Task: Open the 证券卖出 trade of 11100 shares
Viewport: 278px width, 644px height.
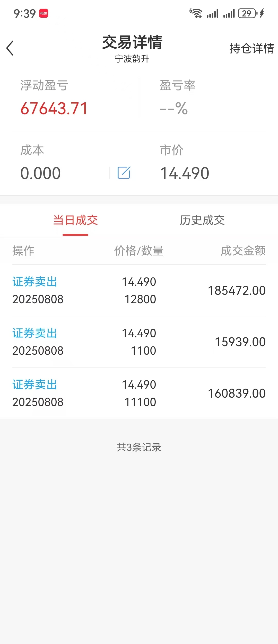Action: (139, 393)
